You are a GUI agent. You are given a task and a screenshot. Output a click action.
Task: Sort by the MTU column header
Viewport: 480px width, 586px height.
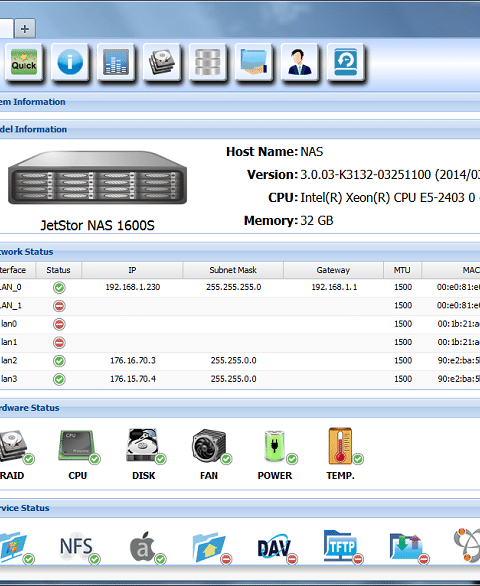(402, 270)
